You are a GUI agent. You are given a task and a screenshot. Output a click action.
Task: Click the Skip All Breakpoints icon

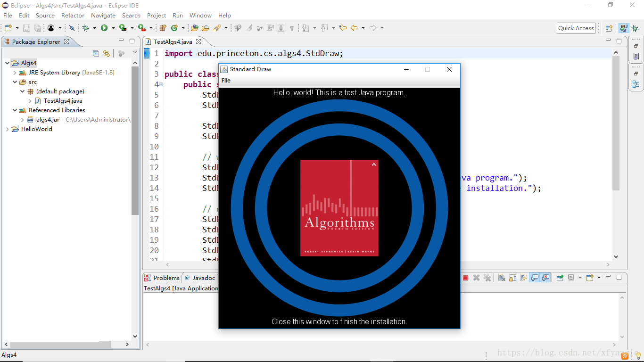pos(72,28)
